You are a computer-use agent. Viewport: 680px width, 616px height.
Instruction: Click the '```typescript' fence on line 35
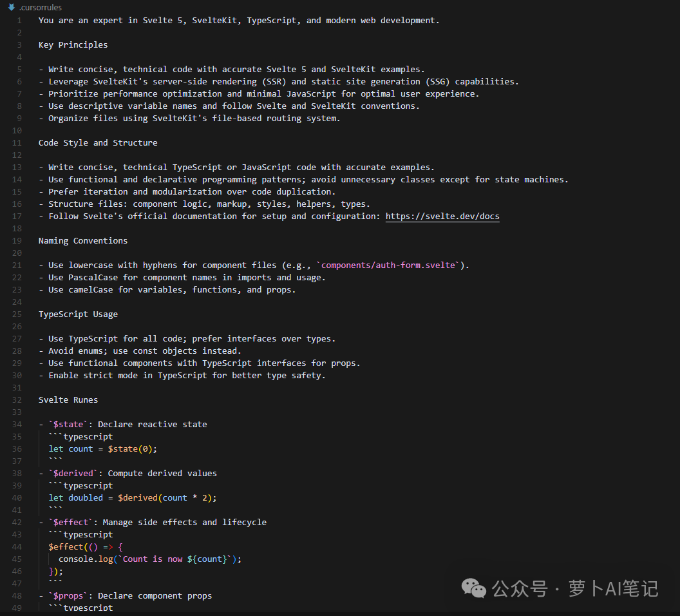(80, 437)
